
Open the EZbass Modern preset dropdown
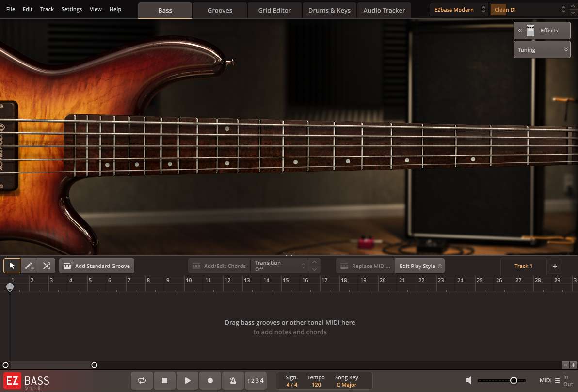[x=458, y=9]
